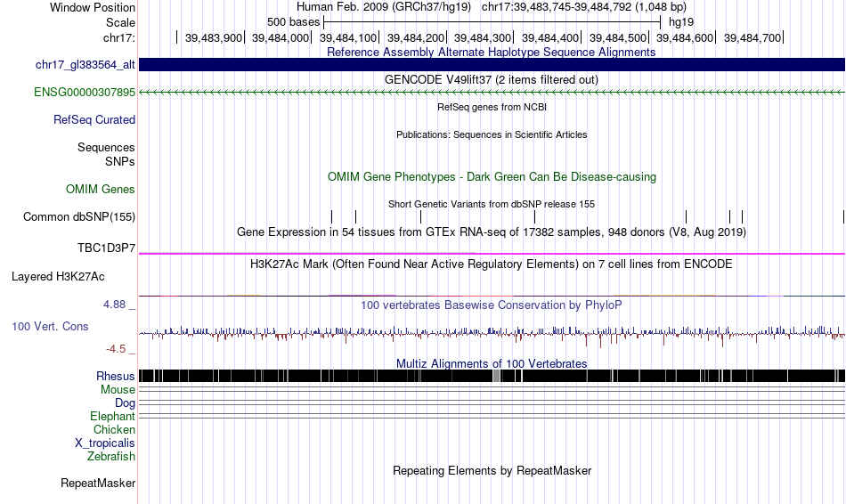The width and height of the screenshot is (846, 504).
Task: Click the magenta TBC1D3P7 expression bar
Action: click(x=492, y=254)
